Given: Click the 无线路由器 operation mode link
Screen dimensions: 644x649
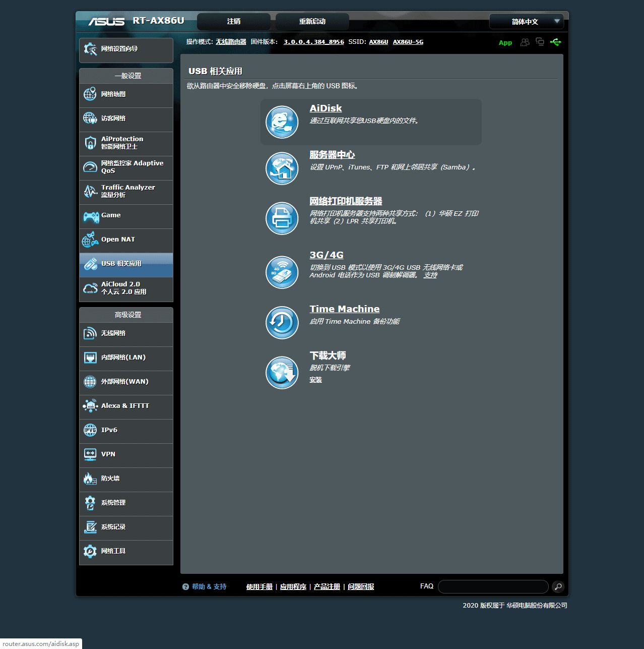Looking at the screenshot, I should pyautogui.click(x=231, y=42).
